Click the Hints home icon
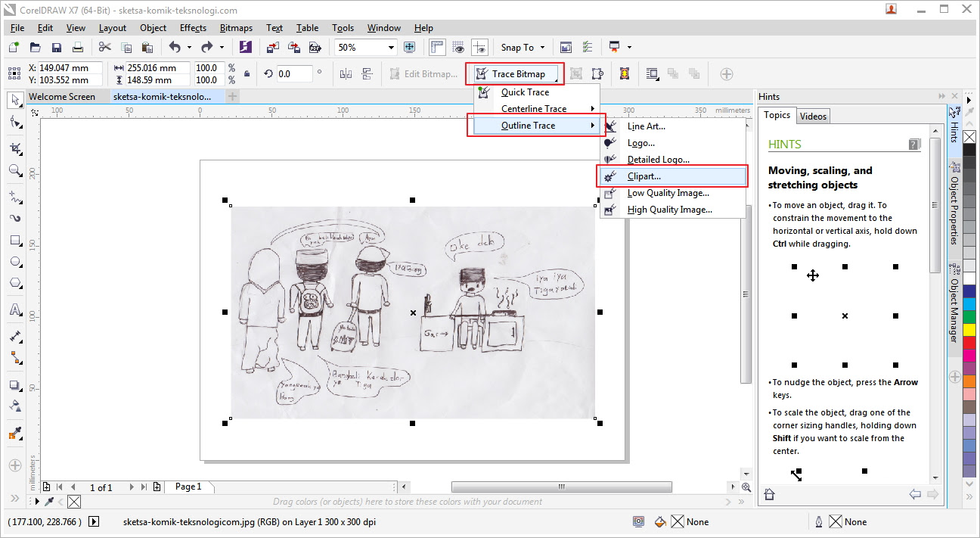 click(770, 495)
